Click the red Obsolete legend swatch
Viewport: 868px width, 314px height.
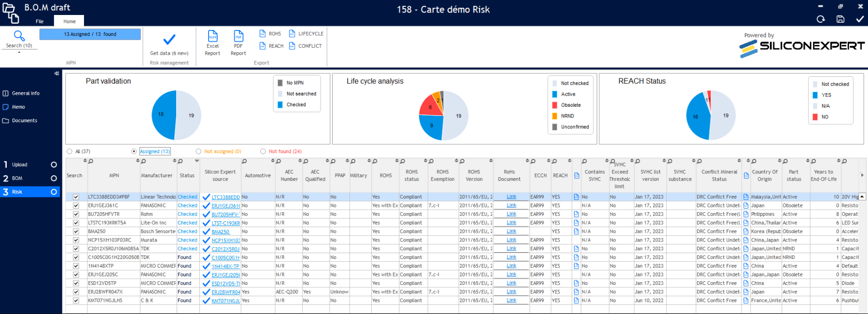pos(555,105)
